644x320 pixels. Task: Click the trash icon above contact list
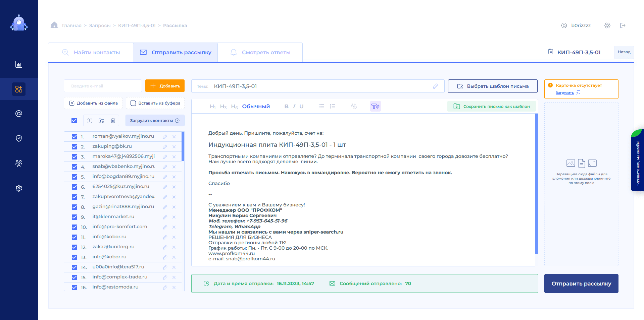coord(113,121)
